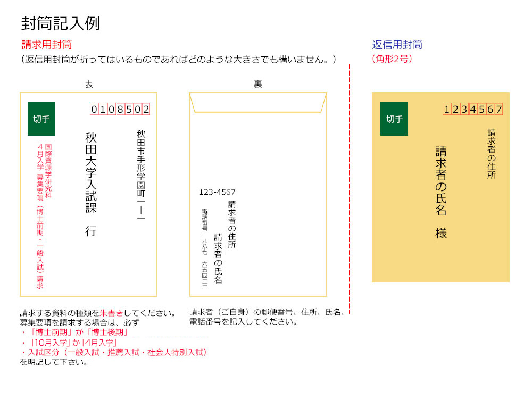
Task: Click the postal code boxes "1234567"
Action: coord(472,109)
